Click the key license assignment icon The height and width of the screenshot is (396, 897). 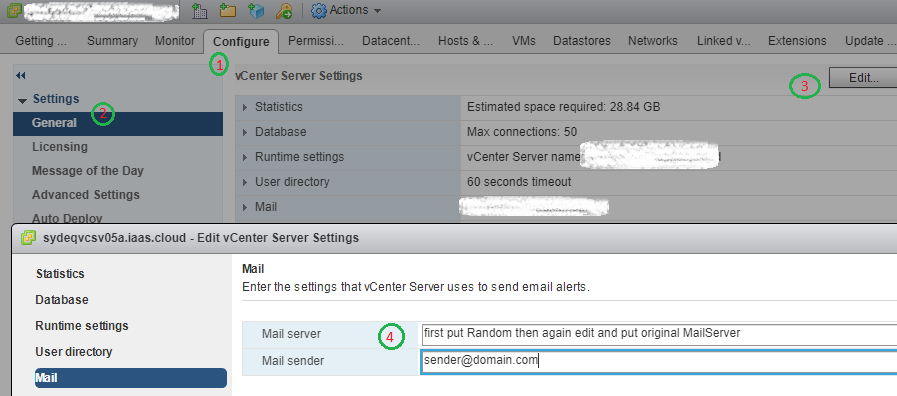tap(284, 10)
